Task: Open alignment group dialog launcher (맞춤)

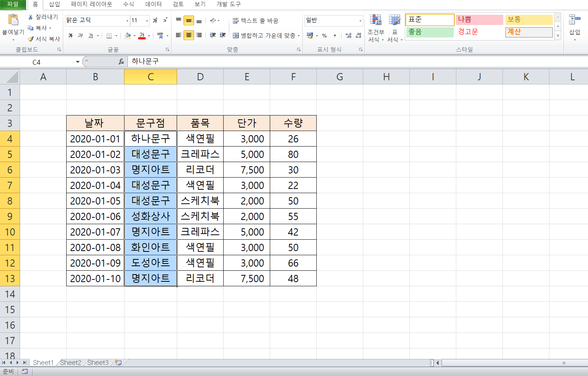Action: 299,50
